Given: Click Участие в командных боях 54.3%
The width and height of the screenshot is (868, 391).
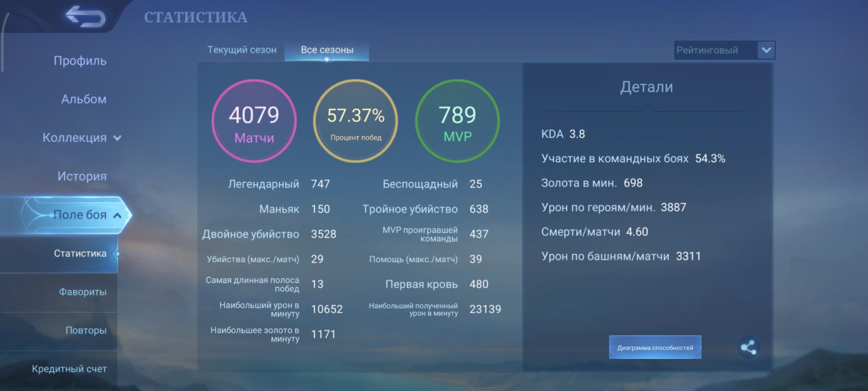Looking at the screenshot, I should click(633, 158).
